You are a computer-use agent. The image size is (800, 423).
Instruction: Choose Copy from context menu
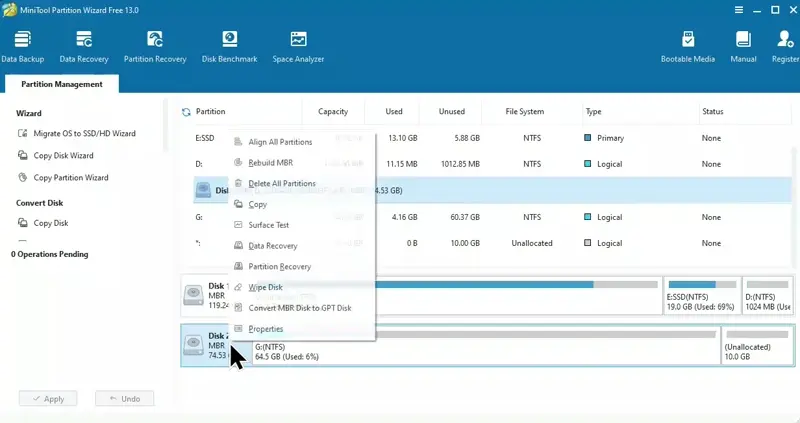[302, 204]
